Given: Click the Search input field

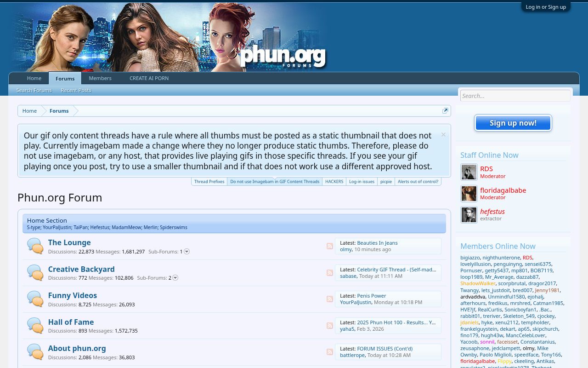Looking at the screenshot, I should coord(515,96).
